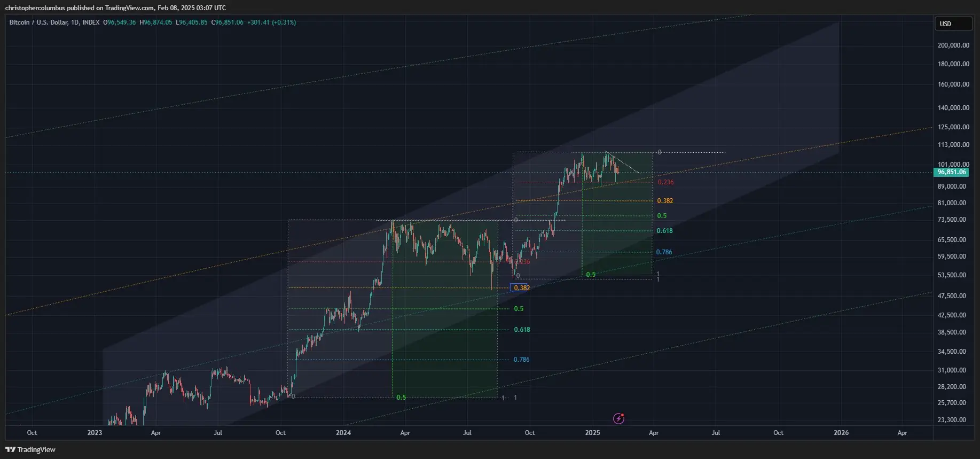The width and height of the screenshot is (980, 459).
Task: Click the 200,000.00 price axis label
Action: [x=953, y=45]
